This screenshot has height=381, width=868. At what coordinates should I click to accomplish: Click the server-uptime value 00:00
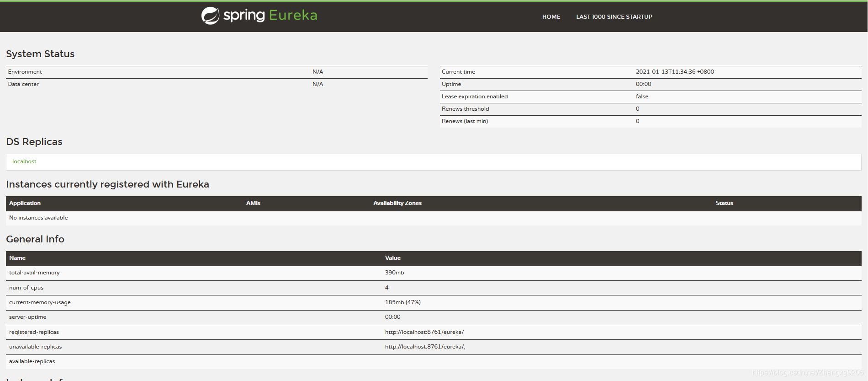point(392,317)
